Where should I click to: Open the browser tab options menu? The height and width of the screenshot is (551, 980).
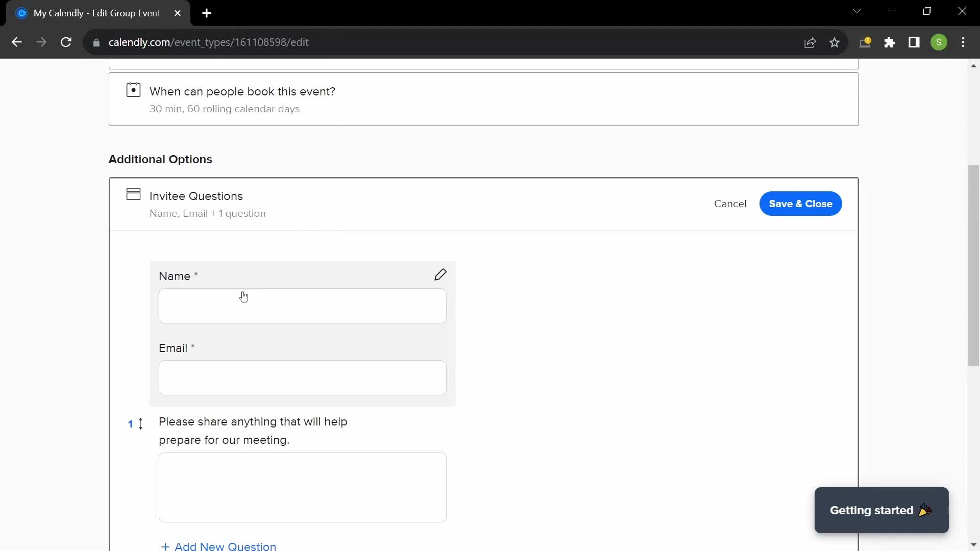coord(858,12)
